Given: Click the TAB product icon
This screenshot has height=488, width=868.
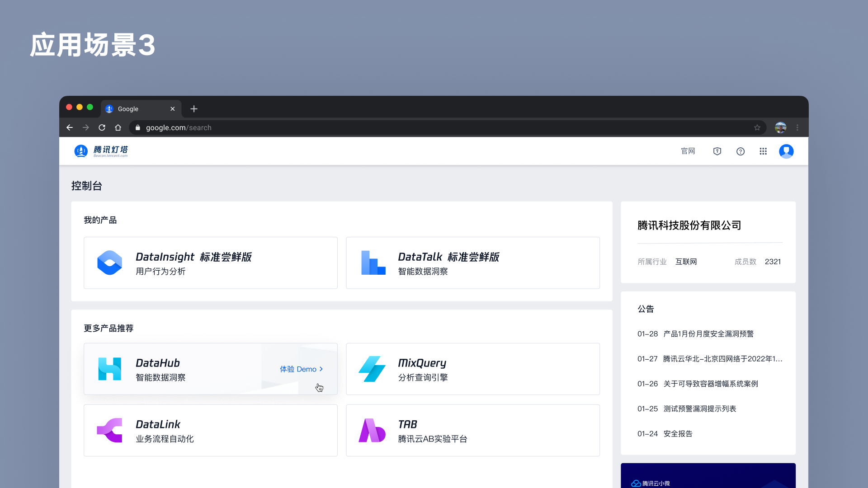Looking at the screenshot, I should [372, 430].
